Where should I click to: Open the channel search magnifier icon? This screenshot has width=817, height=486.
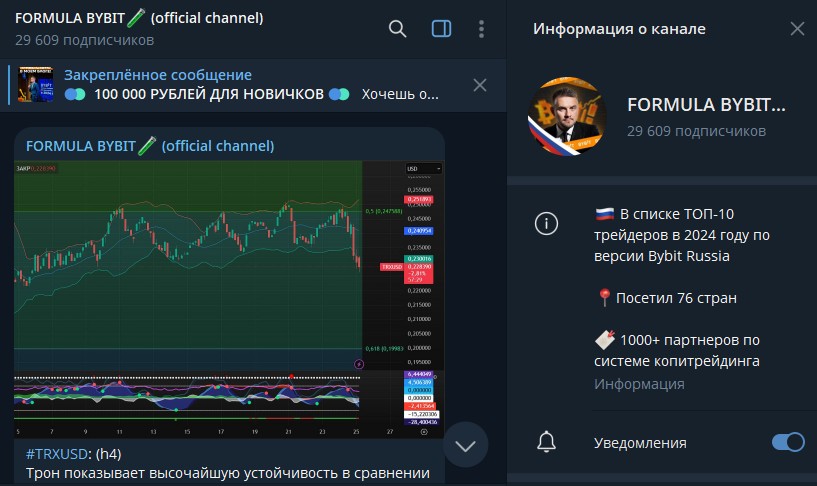(397, 29)
